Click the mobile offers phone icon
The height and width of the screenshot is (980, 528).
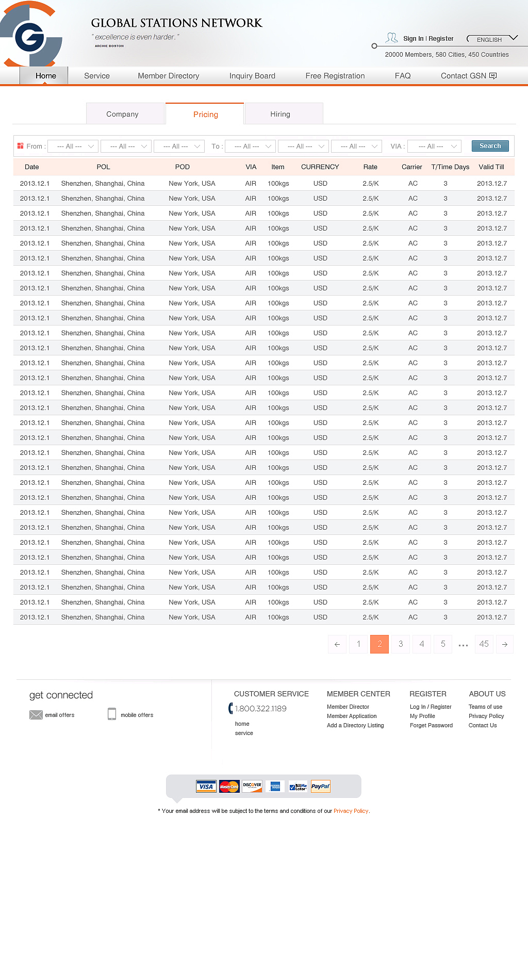point(112,714)
